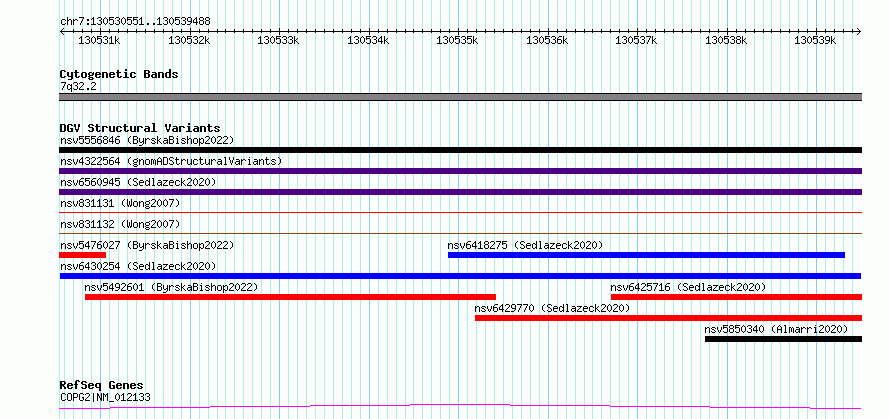Click the nsv6418275 (Sedlazeck2020) label
Viewport: 890px width, 419px height.
(x=525, y=245)
